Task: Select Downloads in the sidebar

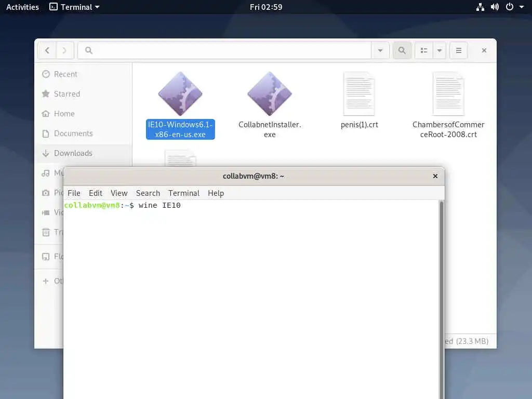Action: point(83,153)
